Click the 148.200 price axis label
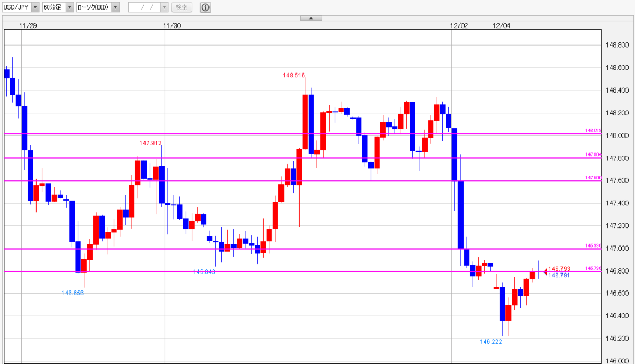The height and width of the screenshot is (364, 635). pyautogui.click(x=616, y=113)
